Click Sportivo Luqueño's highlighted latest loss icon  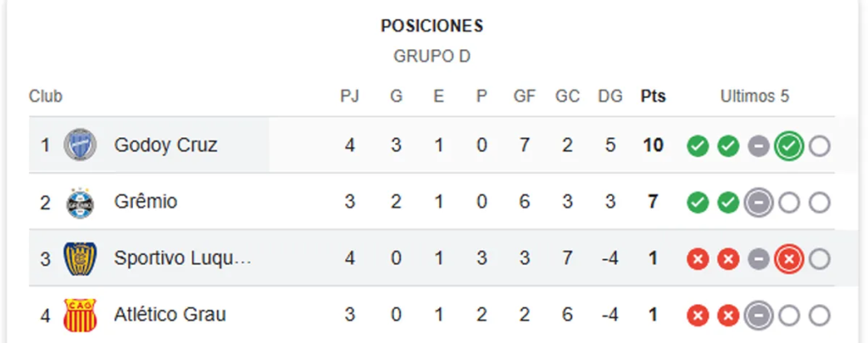(x=789, y=259)
